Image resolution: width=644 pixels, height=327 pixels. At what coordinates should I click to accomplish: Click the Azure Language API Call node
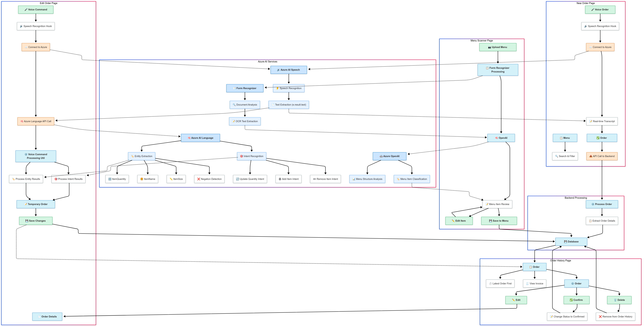36,121
